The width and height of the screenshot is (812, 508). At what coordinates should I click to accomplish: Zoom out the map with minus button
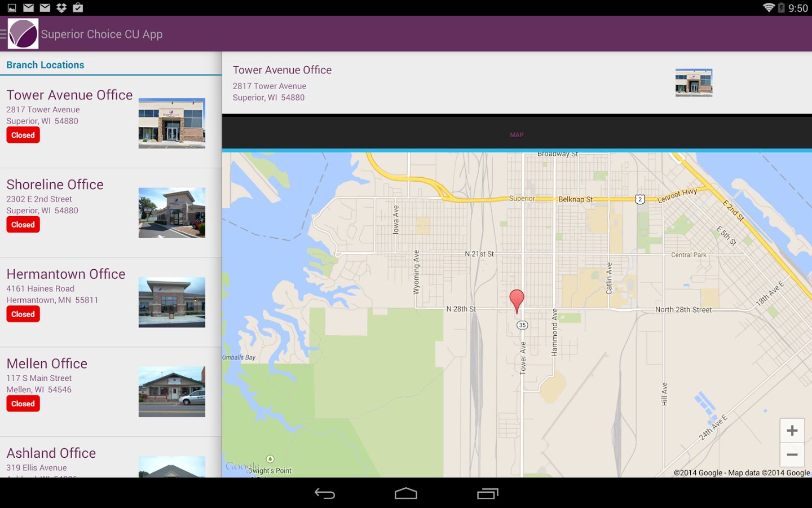[792, 455]
